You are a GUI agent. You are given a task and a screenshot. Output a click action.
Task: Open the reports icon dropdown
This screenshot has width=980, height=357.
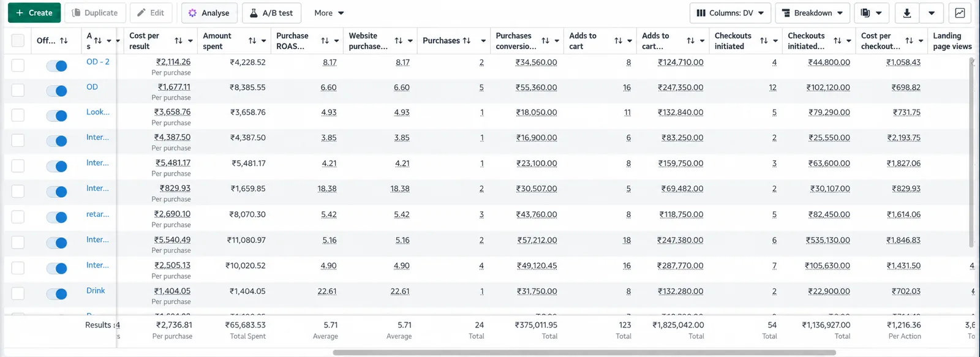(871, 13)
